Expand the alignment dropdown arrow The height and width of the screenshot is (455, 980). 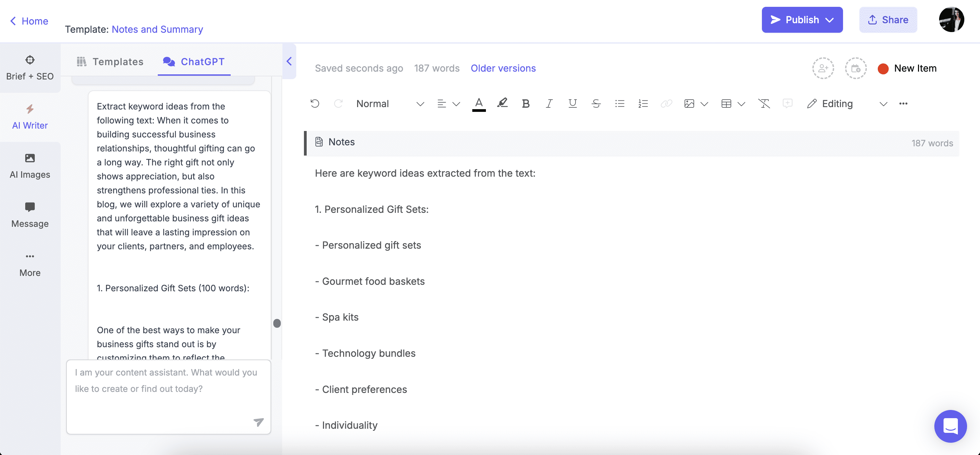(x=456, y=104)
